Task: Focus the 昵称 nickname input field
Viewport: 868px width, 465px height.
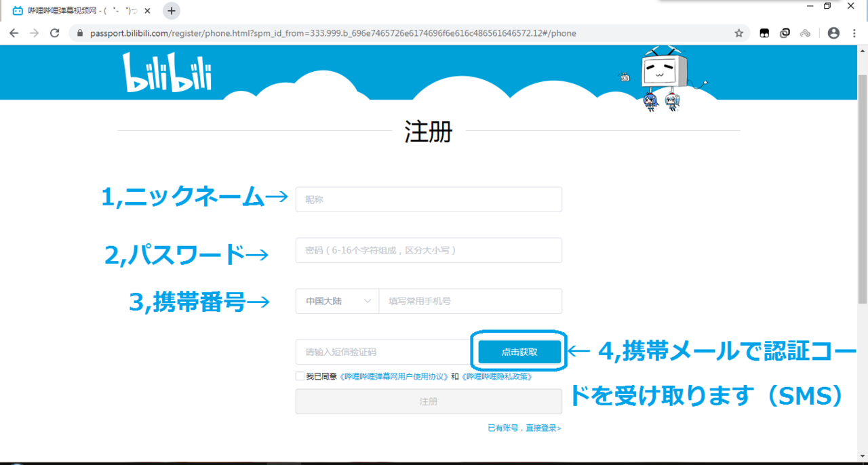Action: pos(429,199)
